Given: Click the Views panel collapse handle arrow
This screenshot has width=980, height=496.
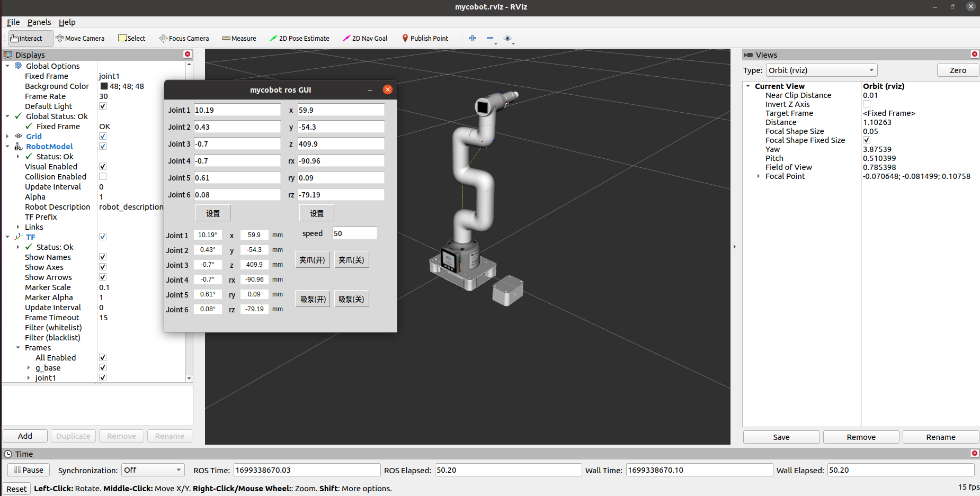Looking at the screenshot, I should tap(734, 246).
